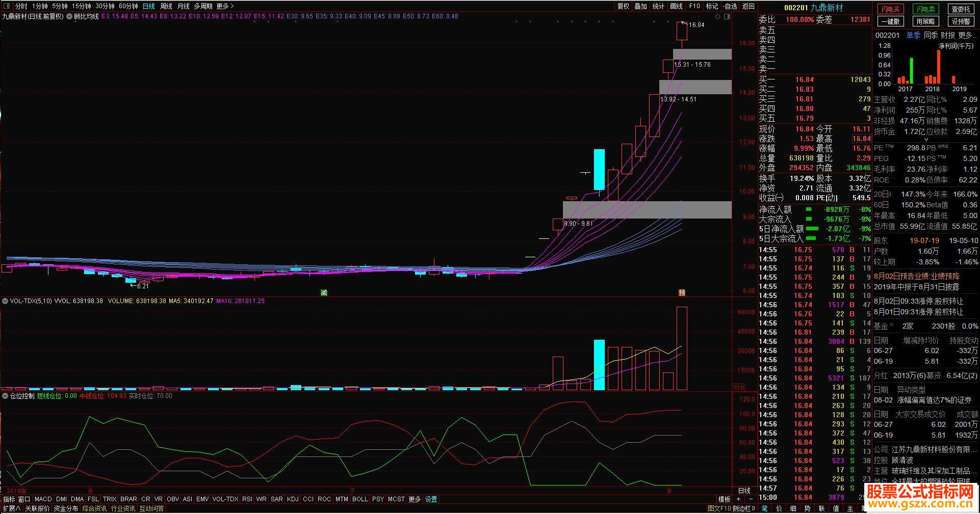Open the 多周期 multi-period view

[x=203, y=6]
